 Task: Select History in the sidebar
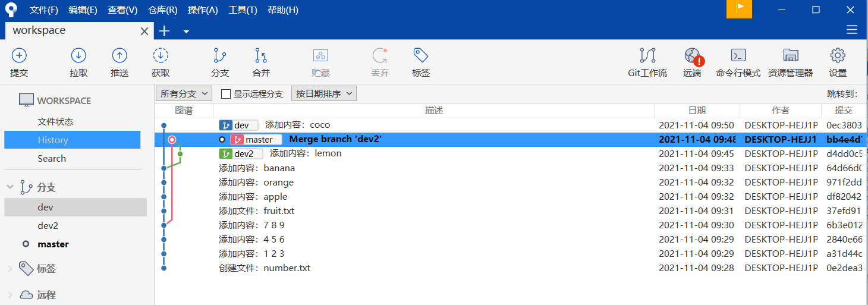click(72, 140)
